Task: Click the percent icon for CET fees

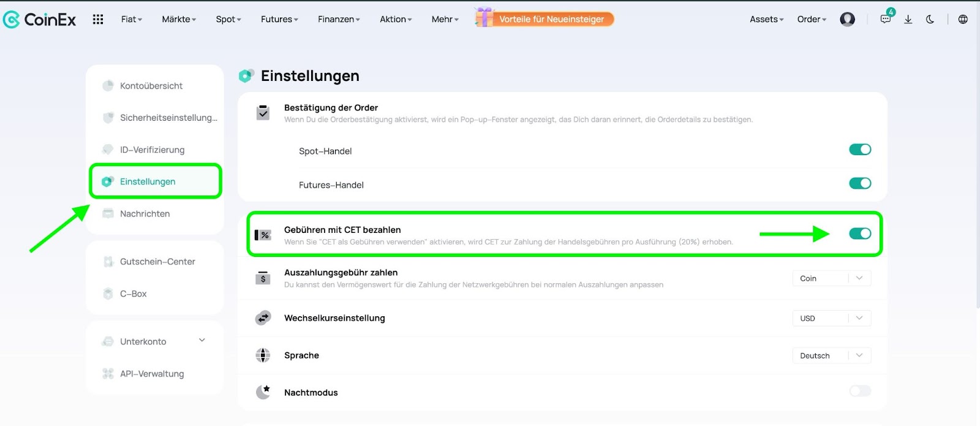Action: tap(263, 235)
